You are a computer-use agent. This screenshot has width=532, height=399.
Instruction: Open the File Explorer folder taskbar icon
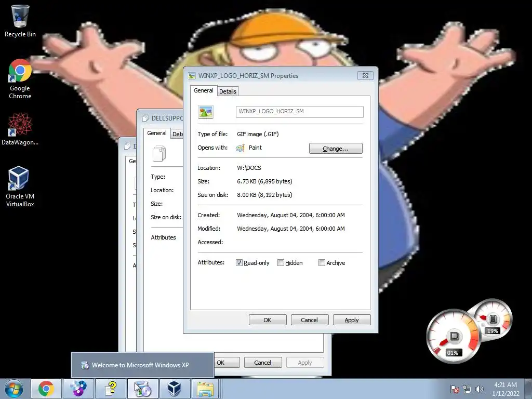(x=206, y=389)
